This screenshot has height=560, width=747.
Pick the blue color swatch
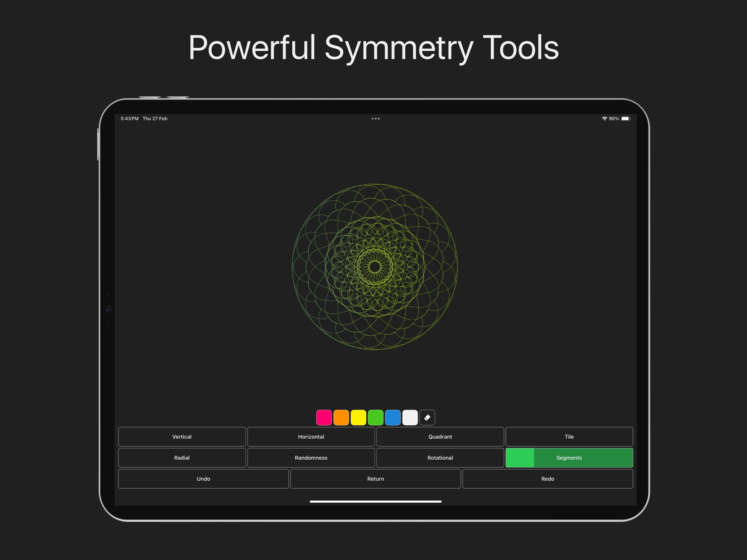click(x=393, y=418)
